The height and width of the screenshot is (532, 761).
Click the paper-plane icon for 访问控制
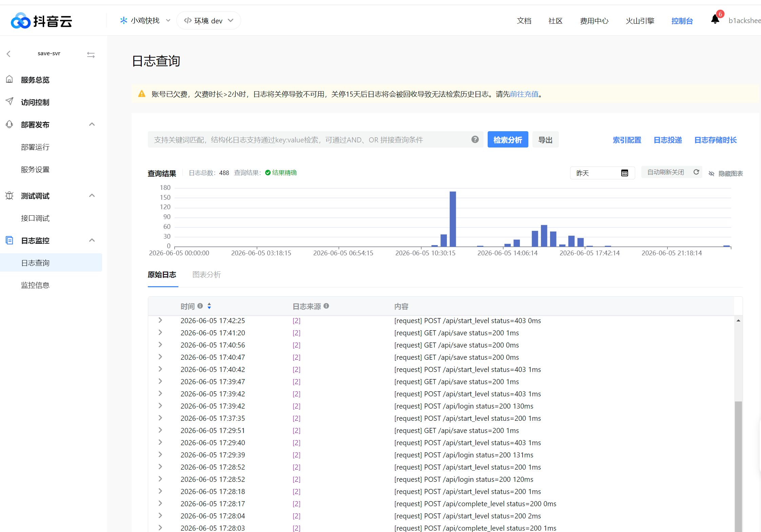coord(9,101)
